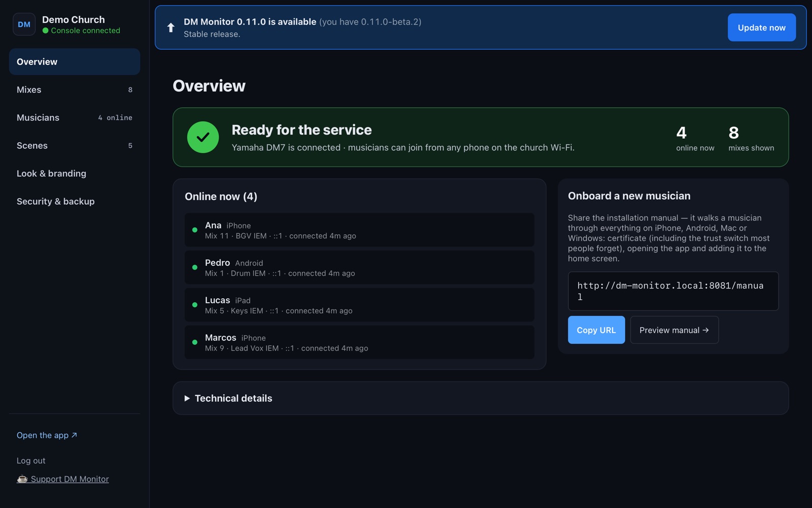Click the Onboard a new musician heading
This screenshot has height=508, width=812.
629,196
